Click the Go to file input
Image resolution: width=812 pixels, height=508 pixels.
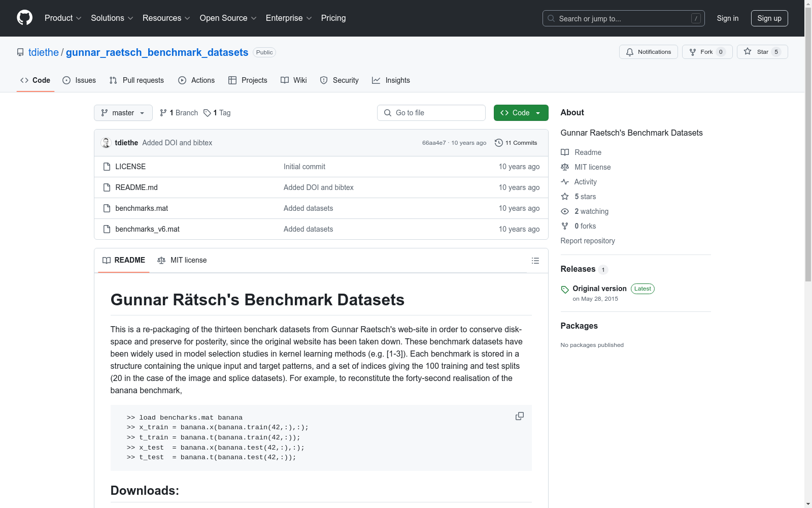coord(431,113)
